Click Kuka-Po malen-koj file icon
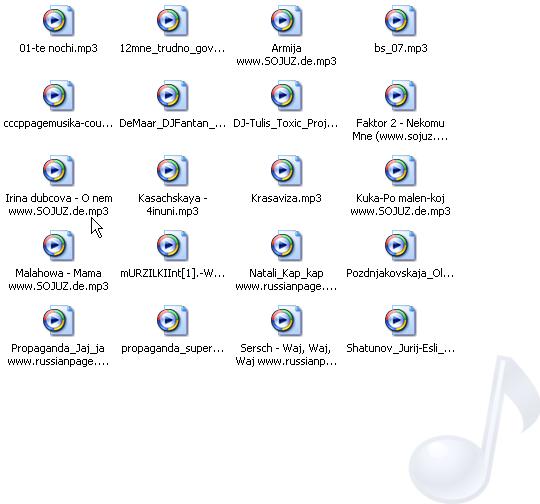Viewport: 540px width, 504px height. tap(400, 171)
